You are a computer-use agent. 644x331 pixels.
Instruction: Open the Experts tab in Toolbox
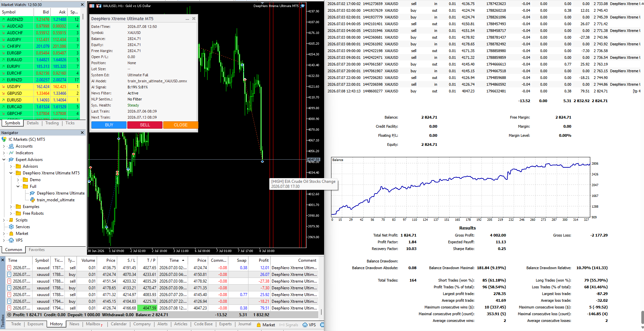[225, 324]
